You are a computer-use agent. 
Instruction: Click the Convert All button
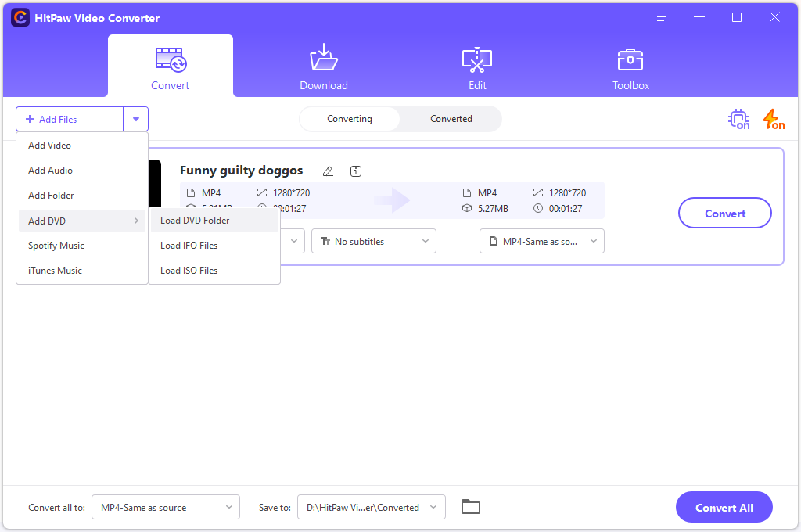(724, 507)
